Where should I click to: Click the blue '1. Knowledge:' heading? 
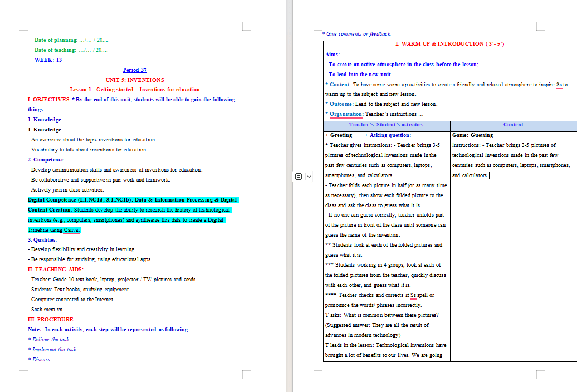click(x=45, y=120)
